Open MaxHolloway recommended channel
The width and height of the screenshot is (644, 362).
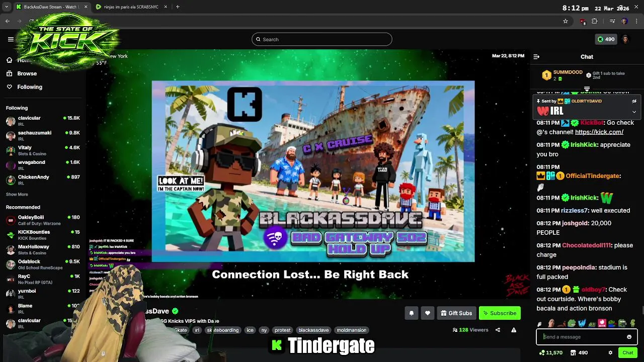click(x=43, y=249)
